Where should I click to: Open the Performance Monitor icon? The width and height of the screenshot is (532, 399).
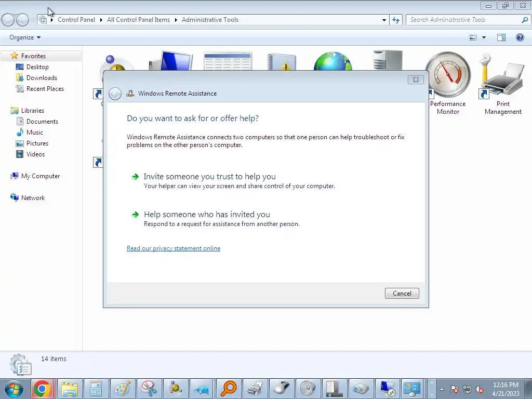tap(448, 84)
